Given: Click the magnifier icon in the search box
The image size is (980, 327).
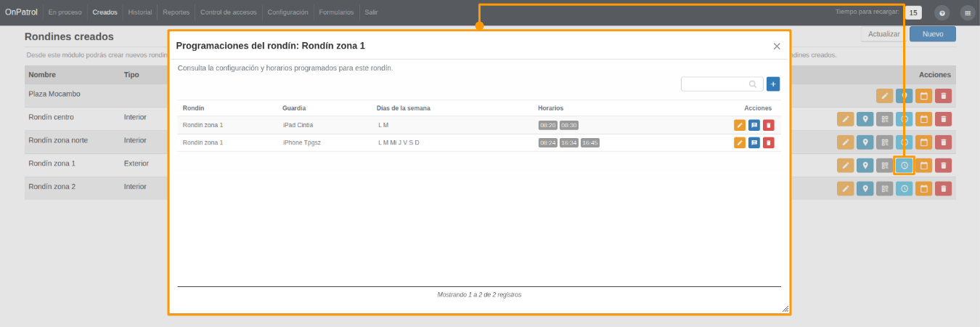Looking at the screenshot, I should click(753, 84).
